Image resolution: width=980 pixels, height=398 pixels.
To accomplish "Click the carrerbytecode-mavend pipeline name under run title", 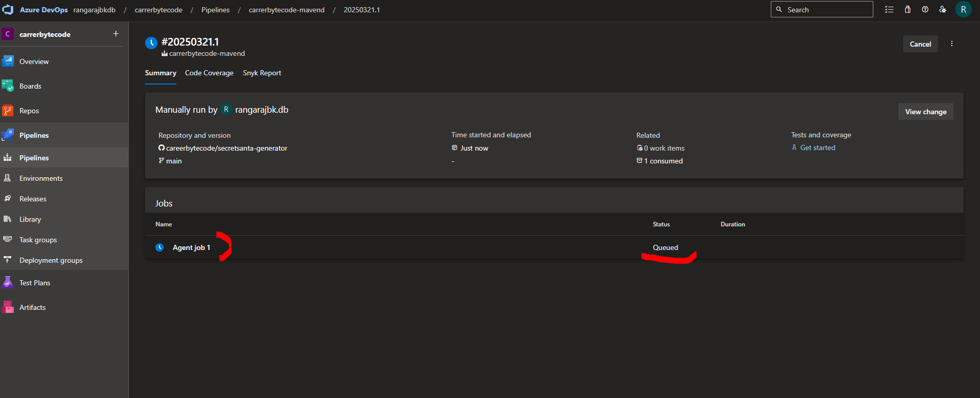I will (207, 53).
